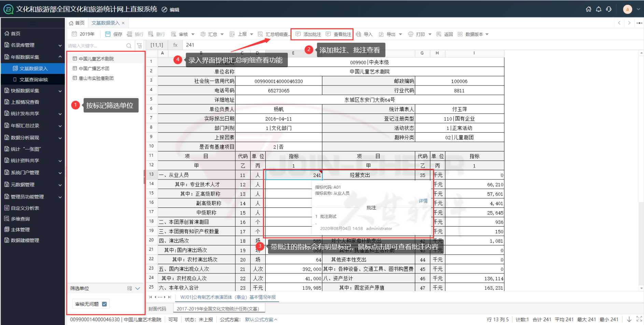Click the 导入 import icon
This screenshot has width=644, height=325.
(359, 34)
